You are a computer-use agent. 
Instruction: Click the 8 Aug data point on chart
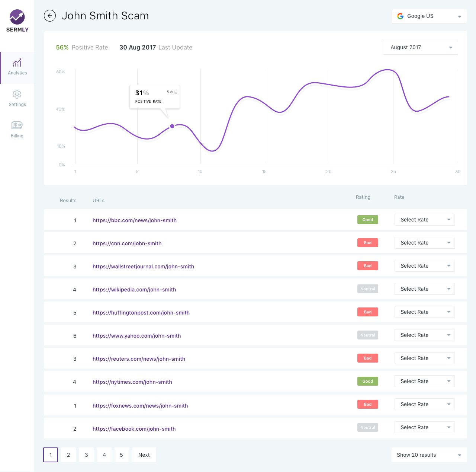pos(172,126)
